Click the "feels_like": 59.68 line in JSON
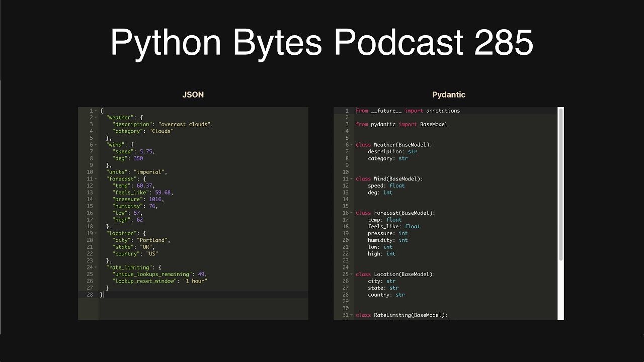Viewport: 644px width, 362px height. point(143,193)
